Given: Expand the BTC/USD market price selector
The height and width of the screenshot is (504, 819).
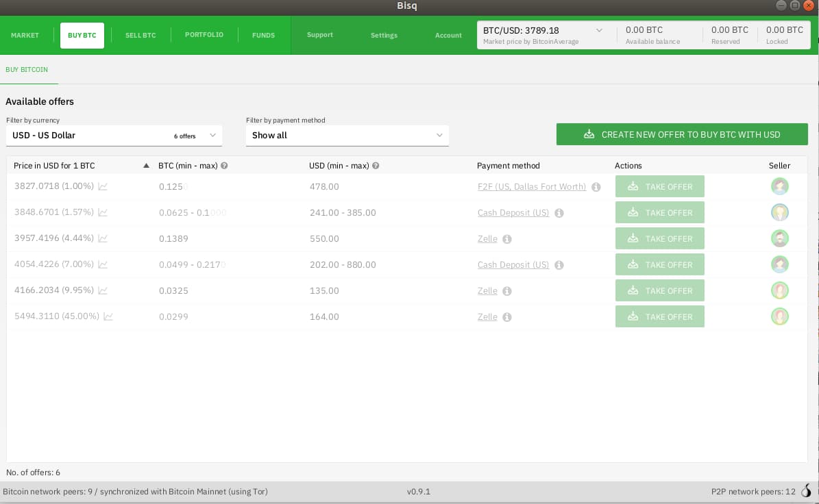Looking at the screenshot, I should (x=599, y=30).
